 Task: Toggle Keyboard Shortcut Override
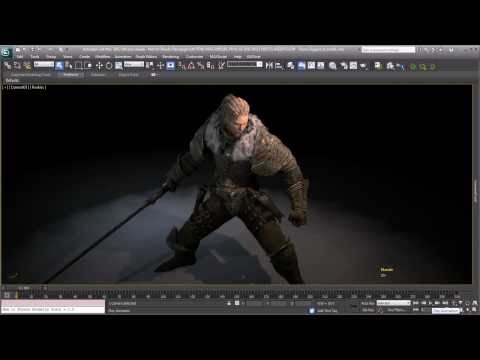point(170,66)
